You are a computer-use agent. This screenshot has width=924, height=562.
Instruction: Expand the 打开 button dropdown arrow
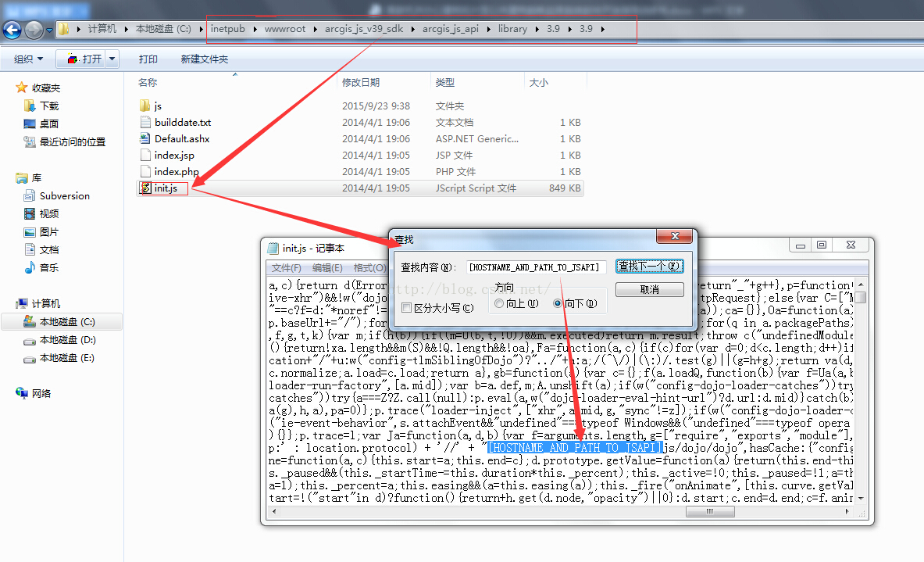[x=112, y=59]
